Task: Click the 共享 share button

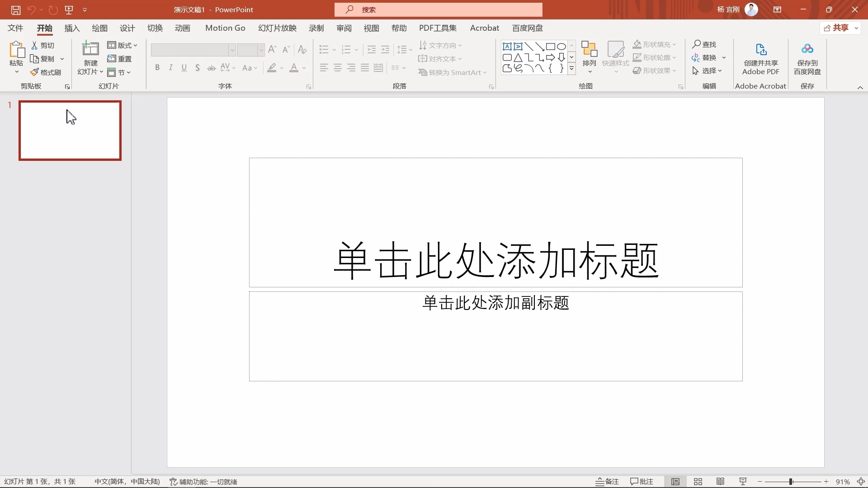Action: (840, 28)
